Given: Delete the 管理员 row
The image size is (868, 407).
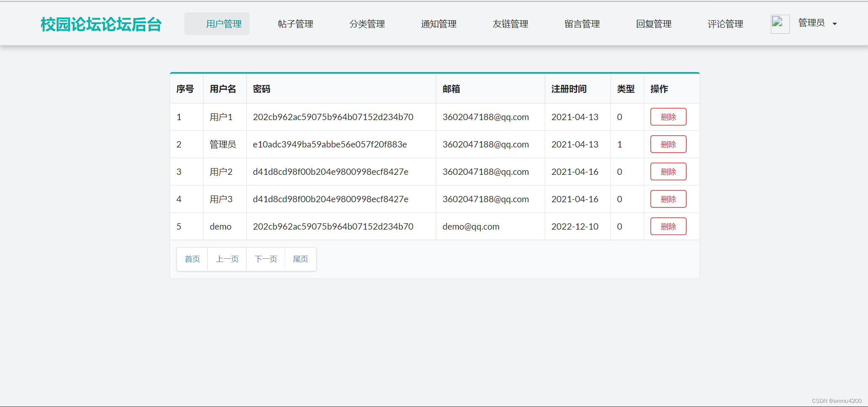Looking at the screenshot, I should 668,144.
